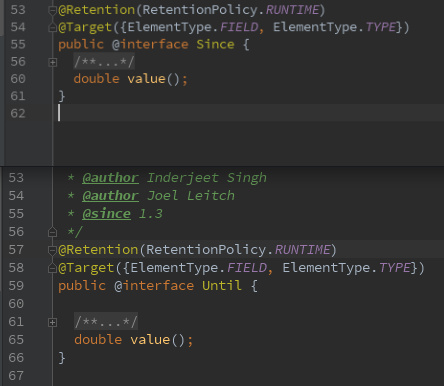Viewport: 444px width, 386px height.
Task: Click 'Inderjeet Singh' author name
Action: click(207, 178)
